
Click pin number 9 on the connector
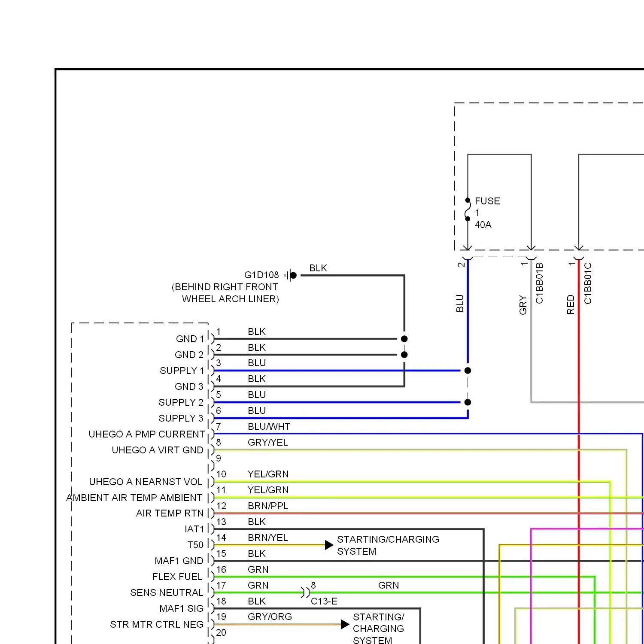coord(219,458)
